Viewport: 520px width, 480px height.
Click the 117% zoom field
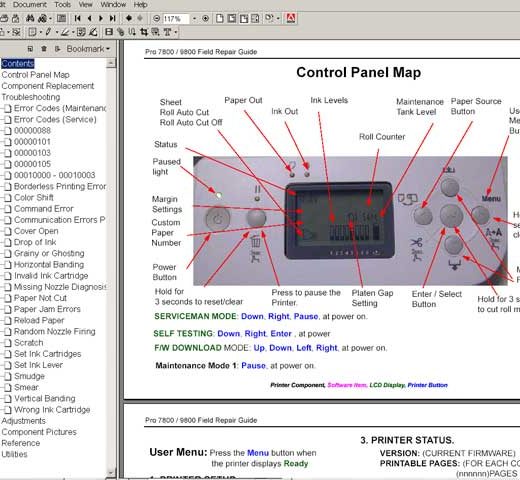tap(176, 19)
